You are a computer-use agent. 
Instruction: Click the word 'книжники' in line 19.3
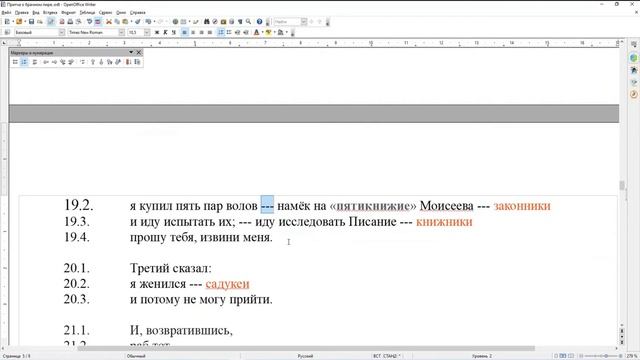pyautogui.click(x=444, y=222)
